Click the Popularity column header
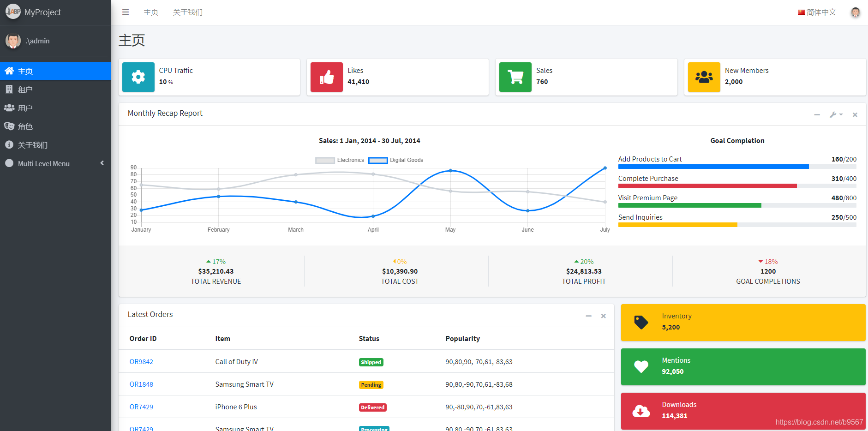Screen dimensions: 868x431 click(x=463, y=339)
